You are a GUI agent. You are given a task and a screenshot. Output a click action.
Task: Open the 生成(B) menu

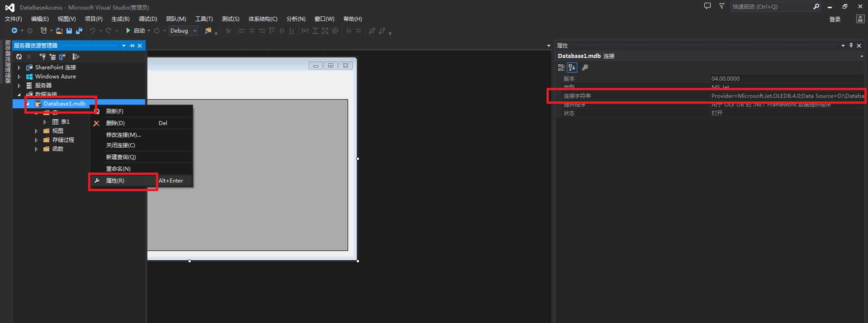[120, 19]
